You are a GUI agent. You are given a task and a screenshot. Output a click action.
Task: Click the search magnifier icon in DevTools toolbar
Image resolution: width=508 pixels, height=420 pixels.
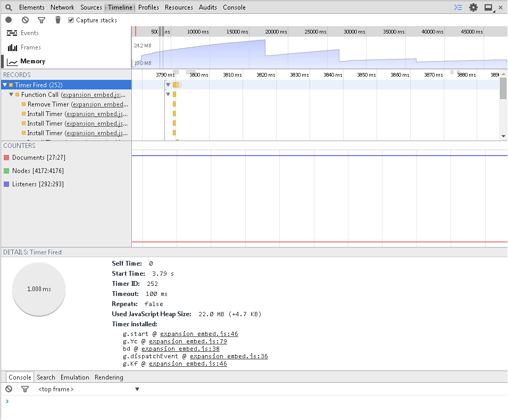[x=9, y=7]
